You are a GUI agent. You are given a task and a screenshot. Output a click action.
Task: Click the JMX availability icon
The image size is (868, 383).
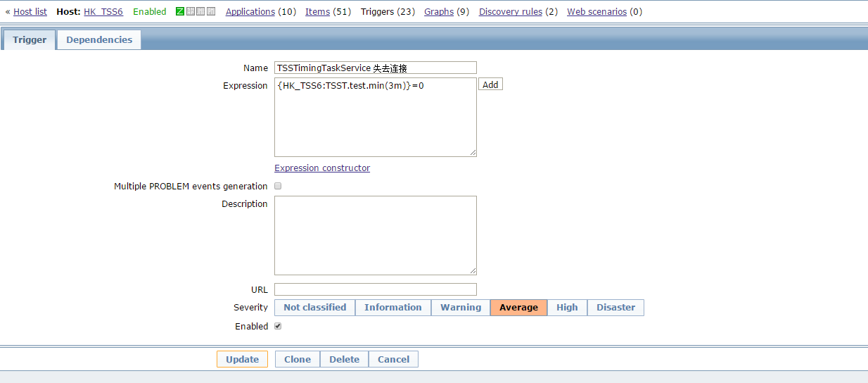click(x=200, y=11)
